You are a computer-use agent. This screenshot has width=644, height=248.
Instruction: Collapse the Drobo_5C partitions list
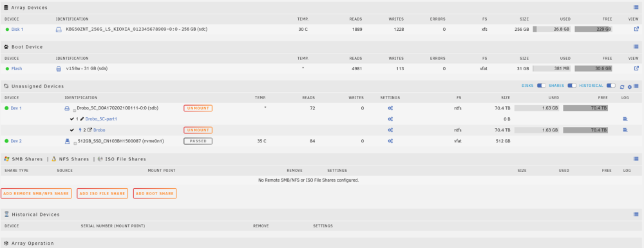tap(75, 110)
